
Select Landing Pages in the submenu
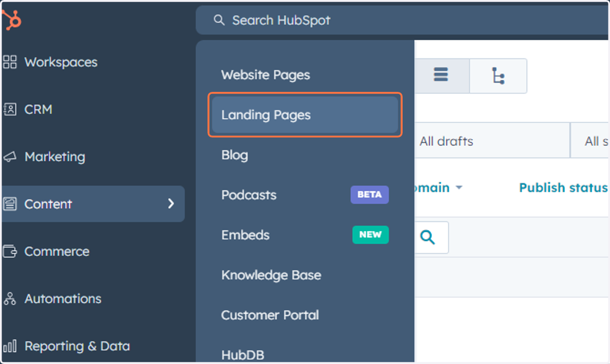[305, 115]
